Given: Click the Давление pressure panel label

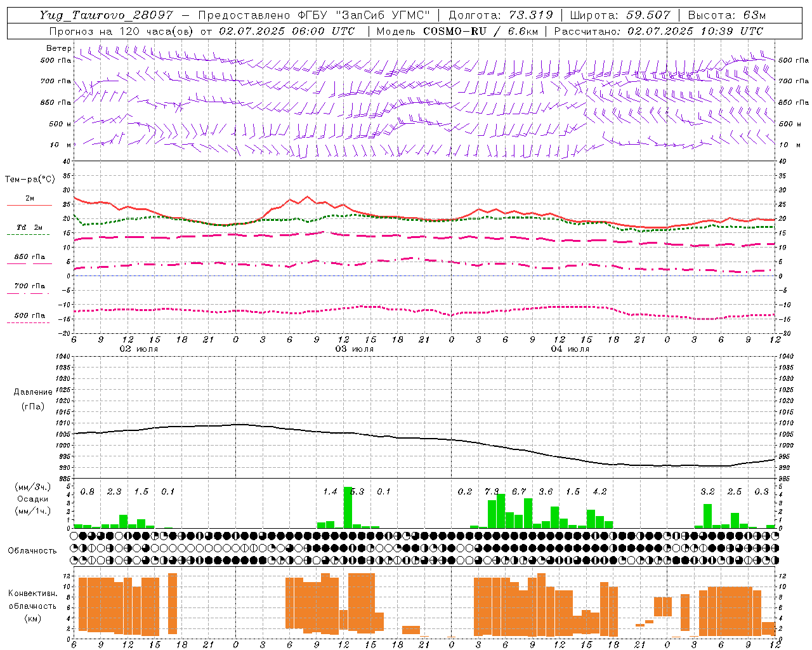Looking at the screenshot, I should tap(33, 392).
